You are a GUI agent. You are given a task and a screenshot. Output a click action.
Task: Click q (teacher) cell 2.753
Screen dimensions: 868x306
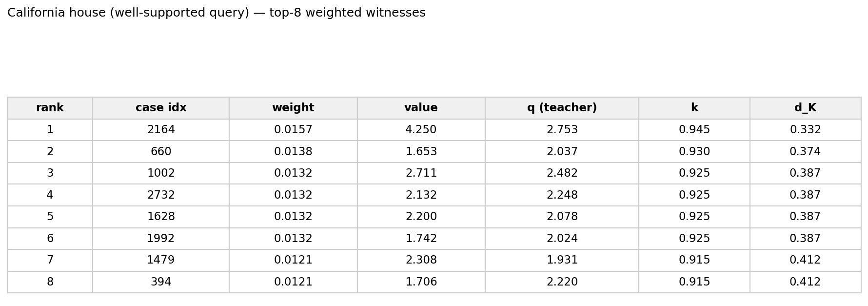562,130
